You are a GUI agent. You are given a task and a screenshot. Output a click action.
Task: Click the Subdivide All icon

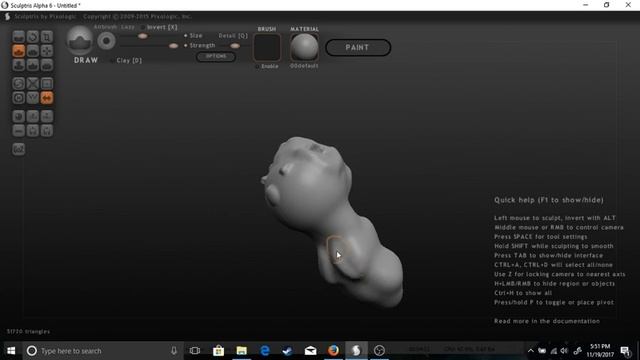pos(47,84)
